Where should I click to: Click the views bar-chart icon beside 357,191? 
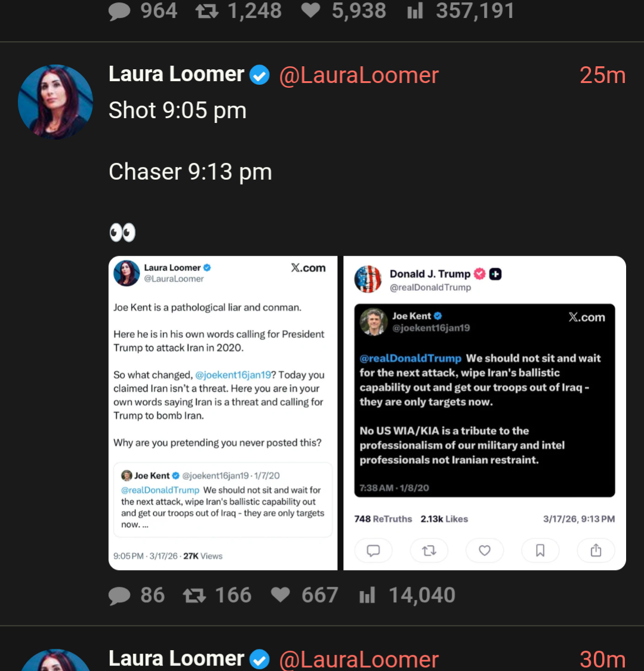tap(415, 11)
